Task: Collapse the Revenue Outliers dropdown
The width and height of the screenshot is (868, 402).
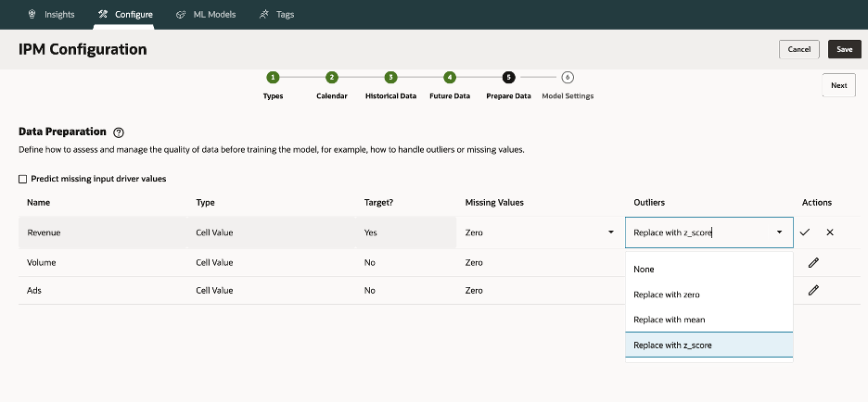Action: click(x=779, y=232)
